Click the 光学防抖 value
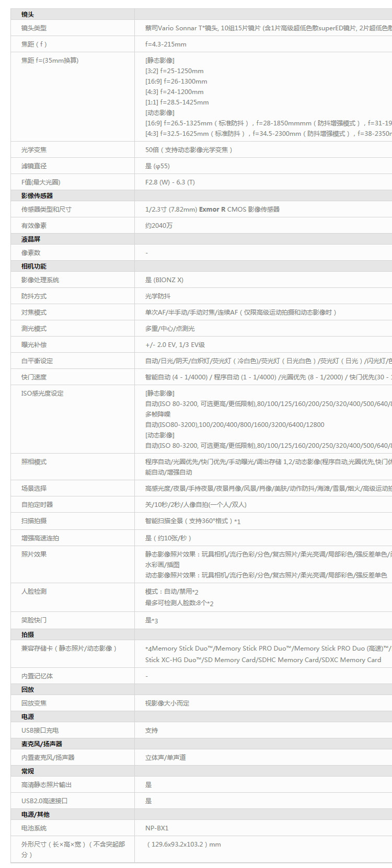This screenshot has height=868, width=392. tap(158, 296)
